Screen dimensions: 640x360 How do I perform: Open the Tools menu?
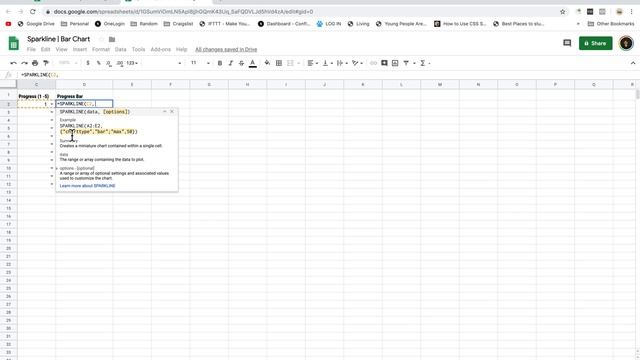138,49
